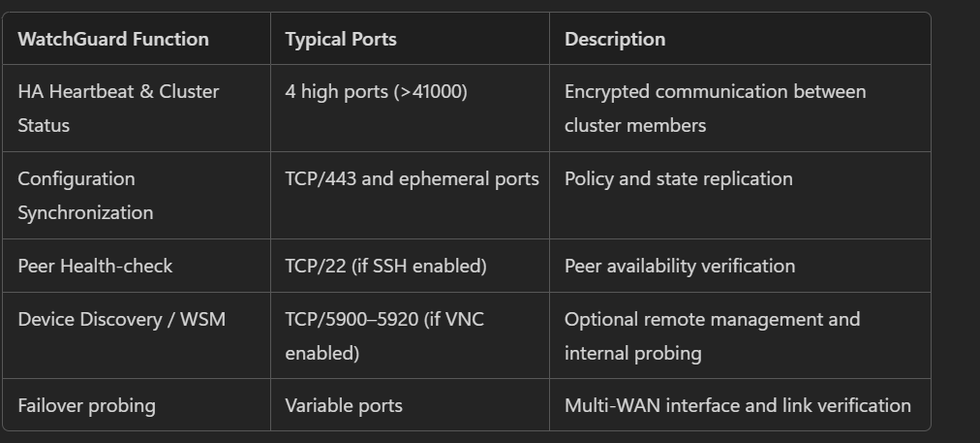
Task: Click the word Synchronization in first column
Action: [85, 212]
